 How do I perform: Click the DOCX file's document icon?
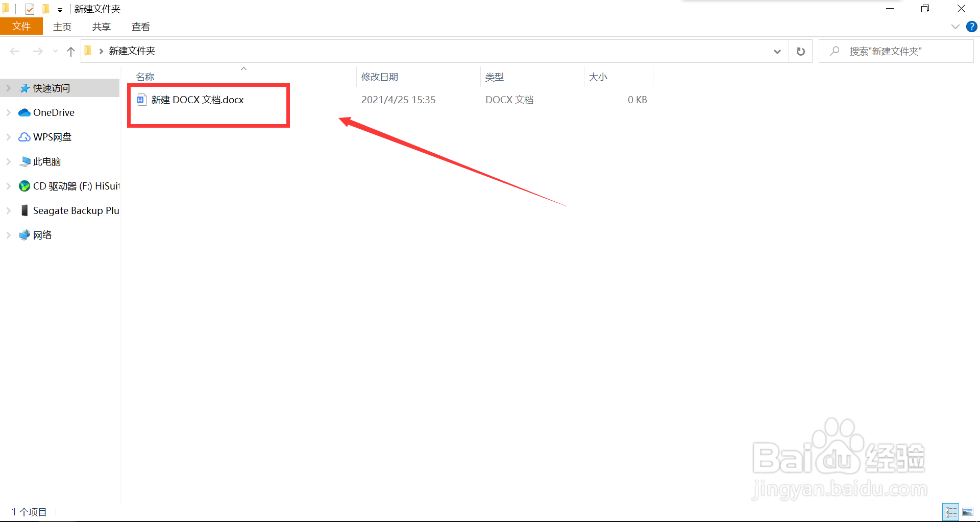[141, 100]
